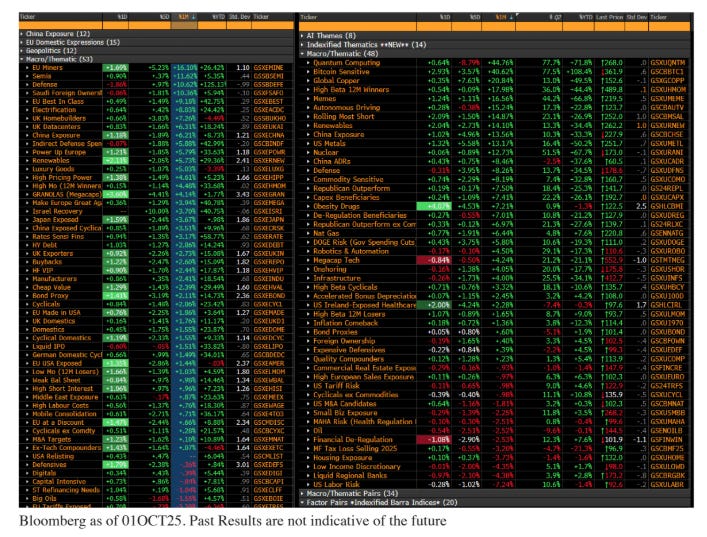707x537 pixels.
Task: Select EU Best In Class row
Action: (x=156, y=101)
